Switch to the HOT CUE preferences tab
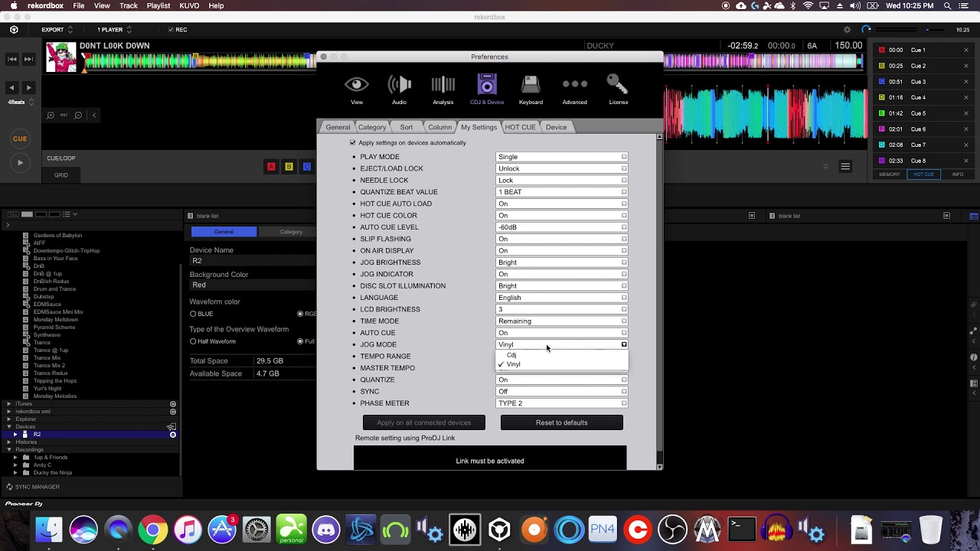 click(x=520, y=127)
